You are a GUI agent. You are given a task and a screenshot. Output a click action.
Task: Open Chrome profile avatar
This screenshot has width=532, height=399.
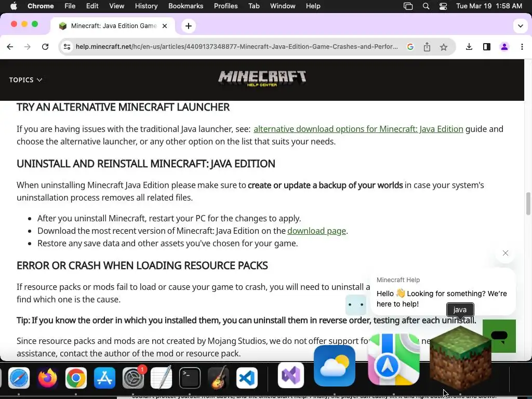(504, 47)
